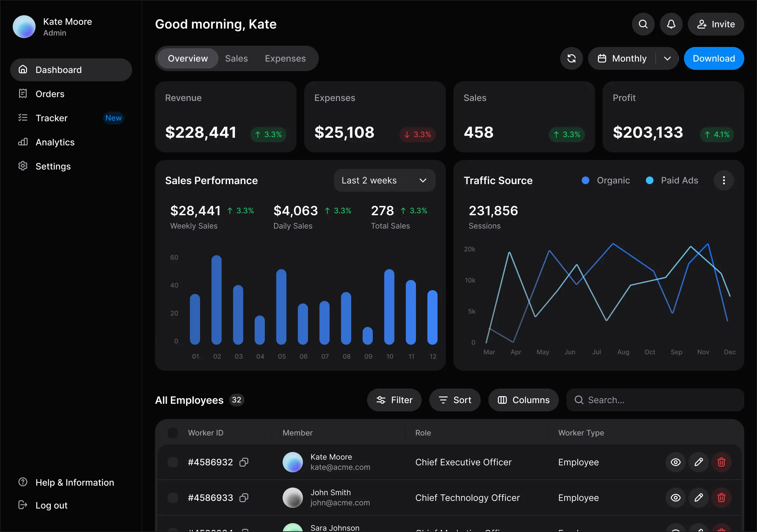This screenshot has width=757, height=532.
Task: Change the Last 2 weeks selector
Action: (385, 180)
